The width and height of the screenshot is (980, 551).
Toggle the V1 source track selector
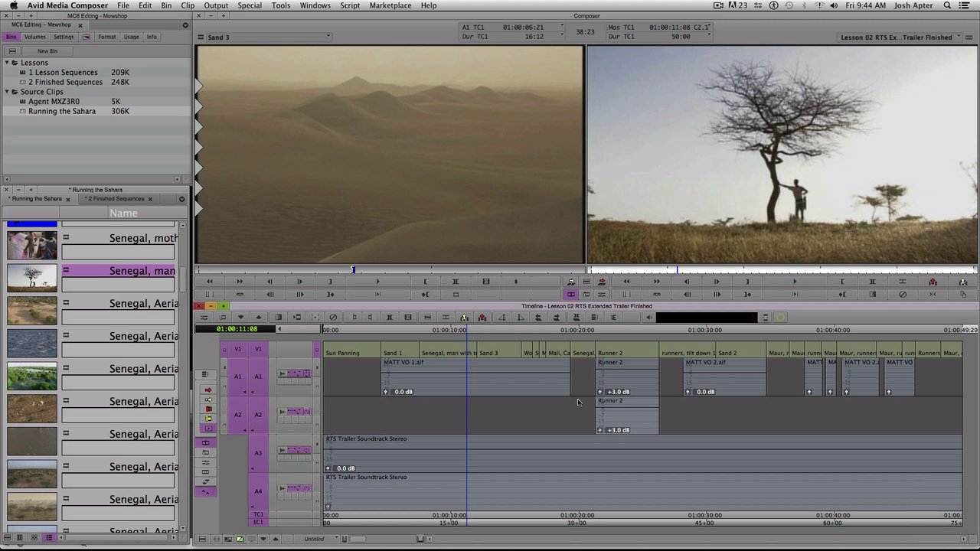[237, 349]
